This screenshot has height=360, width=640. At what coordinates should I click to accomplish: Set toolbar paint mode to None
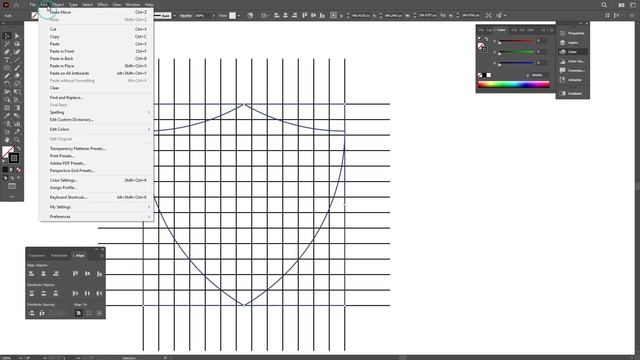pos(18,169)
